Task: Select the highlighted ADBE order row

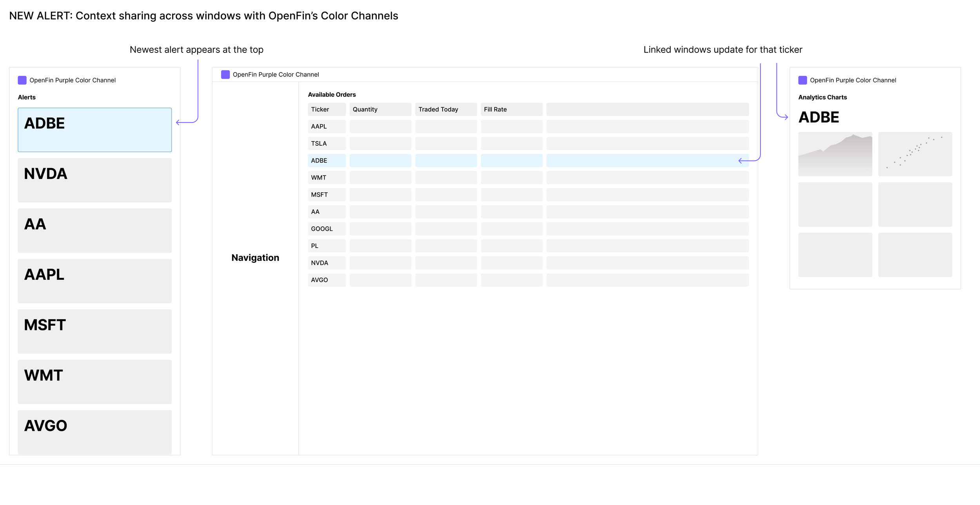Action: 327,161
